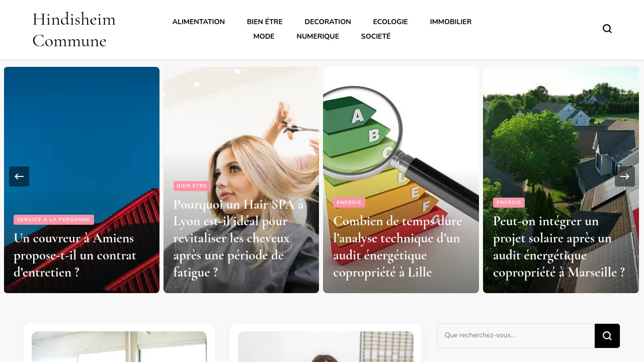Open the NUMERIQUE menu item
The height and width of the screenshot is (362, 644).
pyautogui.click(x=318, y=36)
